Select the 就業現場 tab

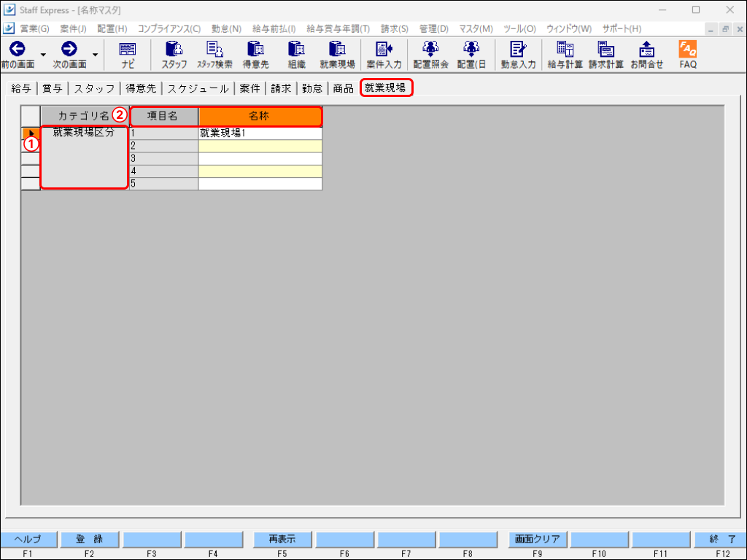385,87
